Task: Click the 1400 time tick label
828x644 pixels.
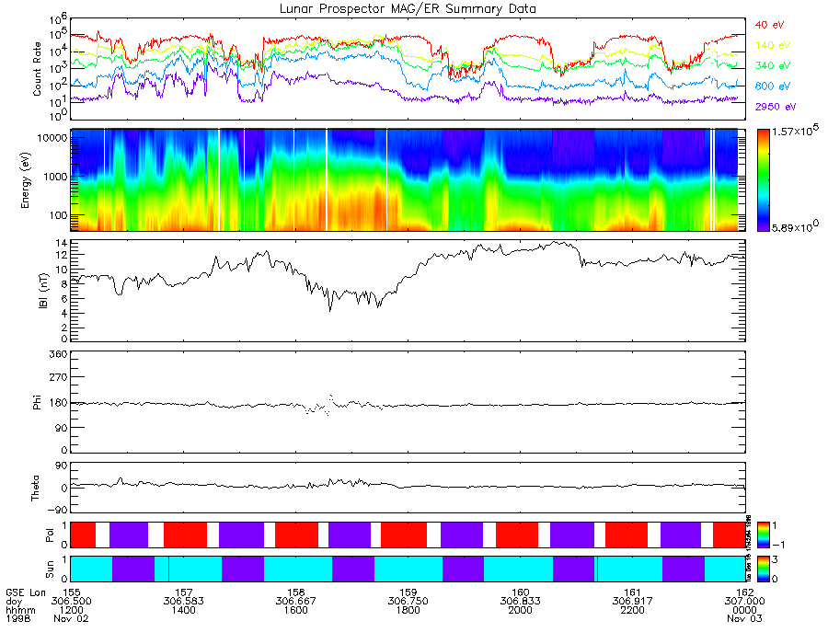Action: 183,610
